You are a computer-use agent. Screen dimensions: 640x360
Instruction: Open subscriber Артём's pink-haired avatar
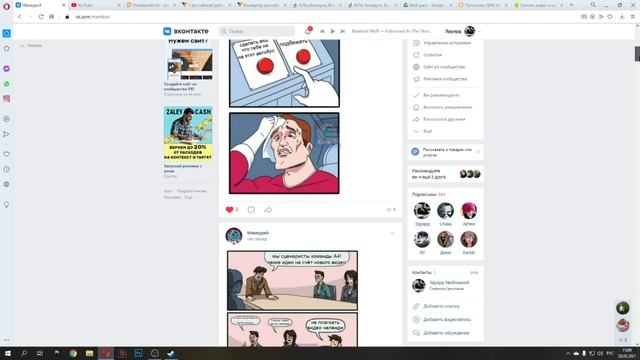pyautogui.click(x=469, y=211)
